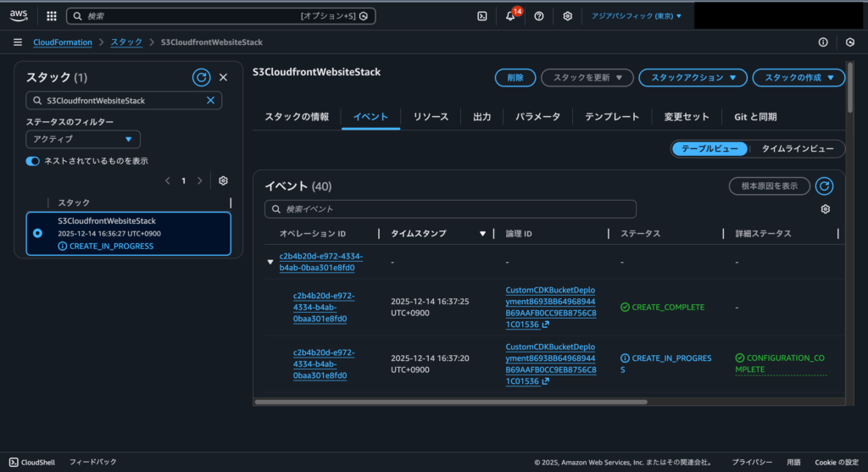Close the stacks side panel
Screen dimensions: 868x472
click(224, 77)
